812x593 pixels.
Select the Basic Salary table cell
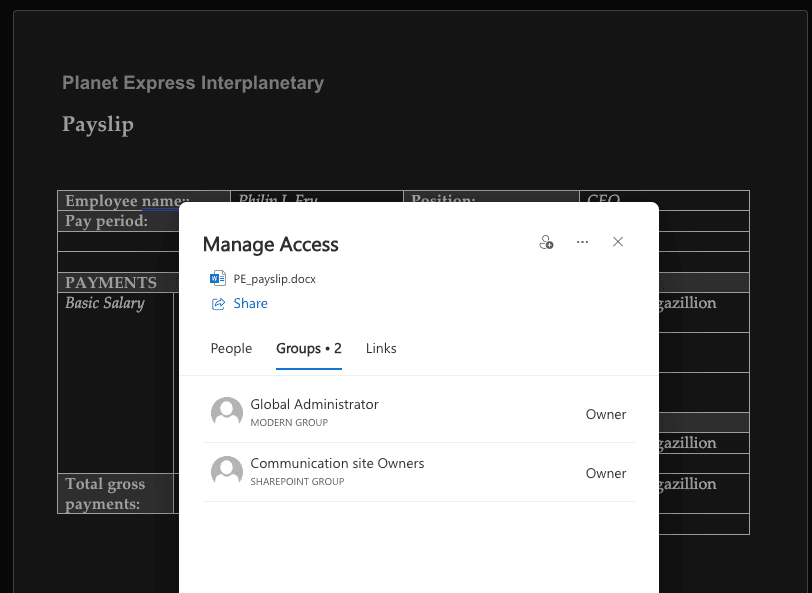pyautogui.click(x=105, y=303)
